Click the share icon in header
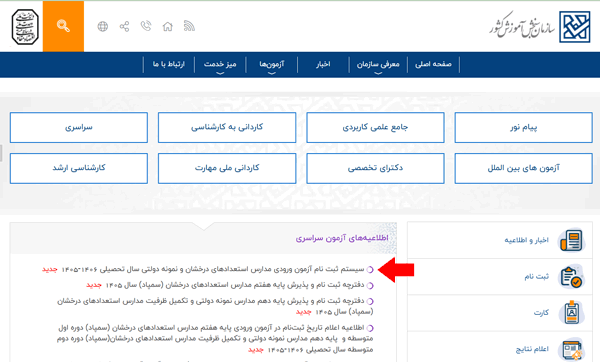Viewport: 600px width, 362px height. click(x=124, y=26)
